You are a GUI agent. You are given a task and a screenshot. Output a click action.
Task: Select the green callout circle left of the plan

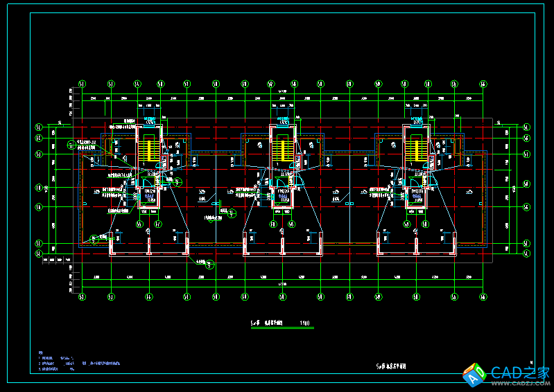[x=71, y=145]
